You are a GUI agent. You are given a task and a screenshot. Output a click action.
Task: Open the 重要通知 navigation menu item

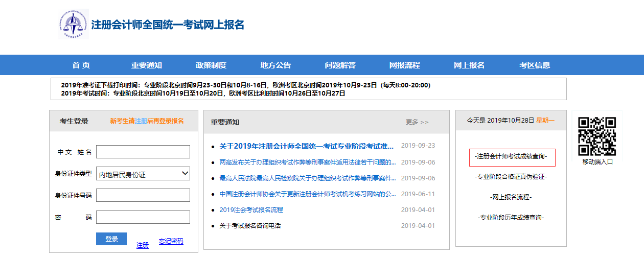(146, 65)
